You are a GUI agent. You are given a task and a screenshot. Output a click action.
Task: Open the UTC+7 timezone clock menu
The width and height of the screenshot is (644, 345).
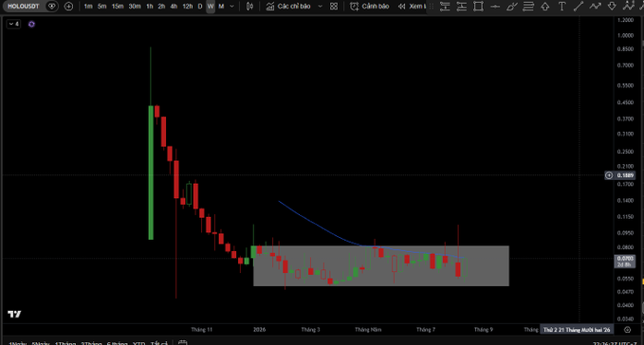point(615,343)
